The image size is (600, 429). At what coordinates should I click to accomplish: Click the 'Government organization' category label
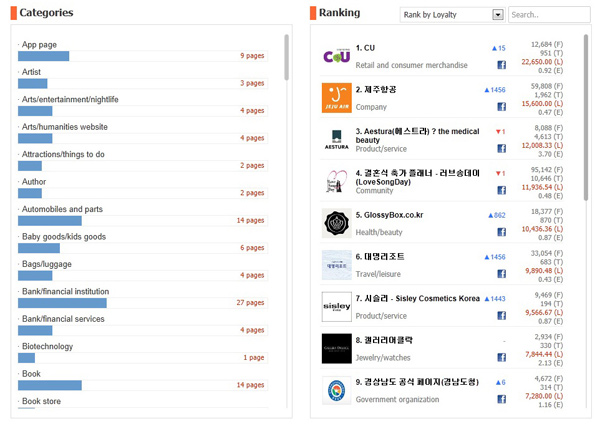(x=397, y=400)
